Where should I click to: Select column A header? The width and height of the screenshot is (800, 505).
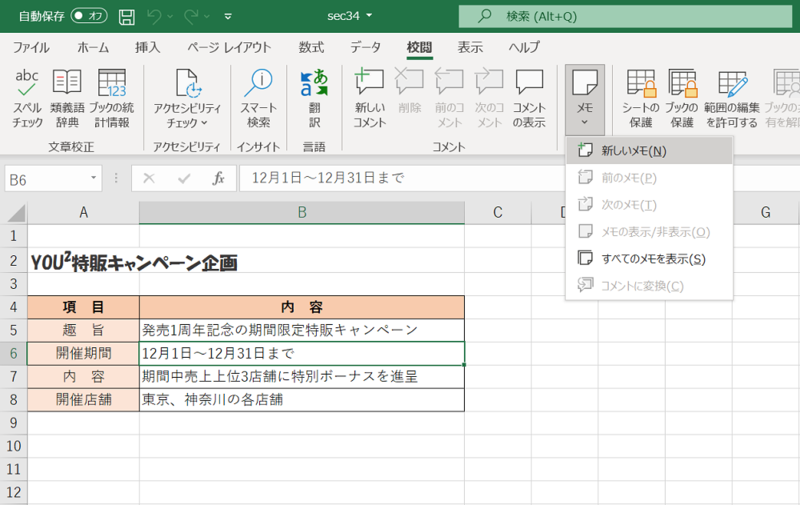(x=84, y=213)
